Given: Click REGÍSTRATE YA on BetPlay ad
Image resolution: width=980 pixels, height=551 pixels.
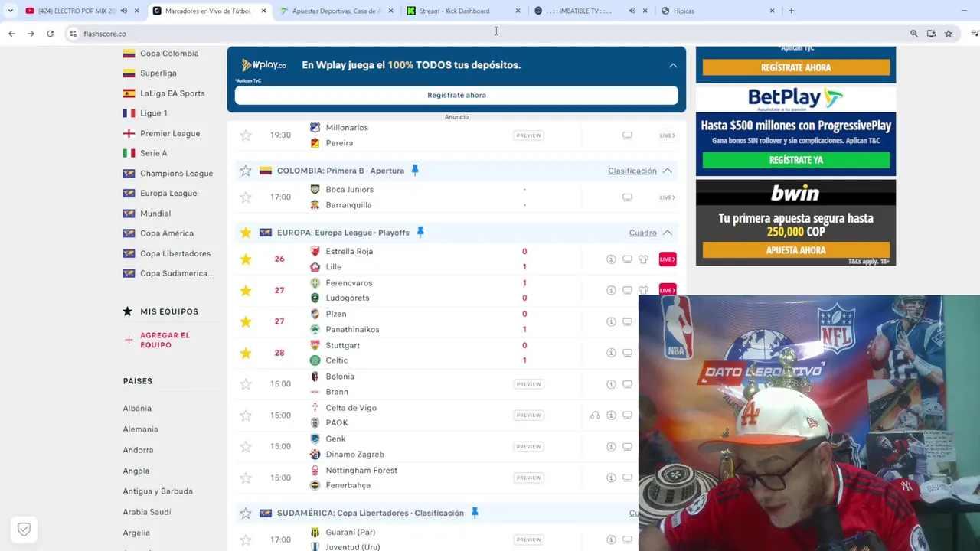Looking at the screenshot, I should pyautogui.click(x=796, y=160).
